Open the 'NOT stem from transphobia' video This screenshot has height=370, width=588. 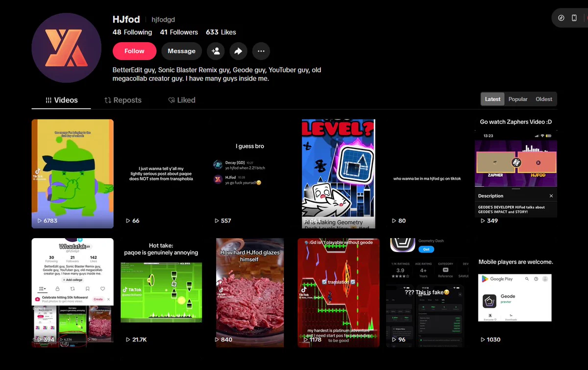161,174
